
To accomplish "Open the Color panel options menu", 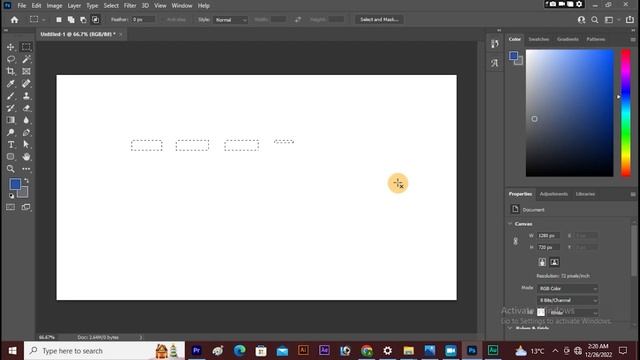I will point(633,40).
